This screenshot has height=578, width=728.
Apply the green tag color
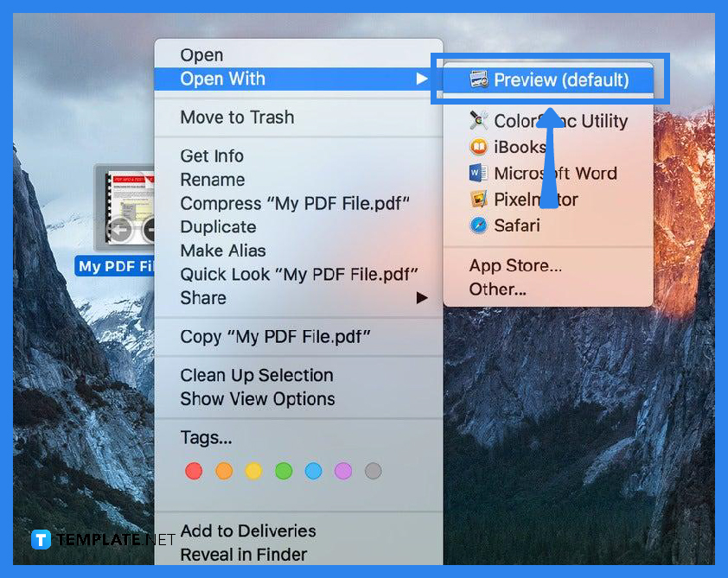pyautogui.click(x=284, y=471)
